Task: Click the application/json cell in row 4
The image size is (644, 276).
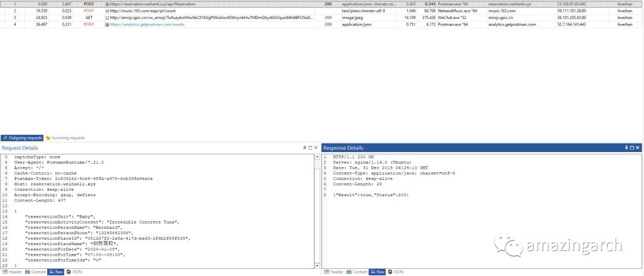Action: (x=357, y=24)
